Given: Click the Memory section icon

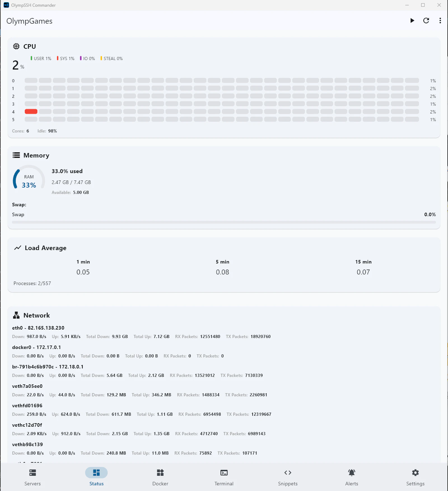Looking at the screenshot, I should [16, 155].
